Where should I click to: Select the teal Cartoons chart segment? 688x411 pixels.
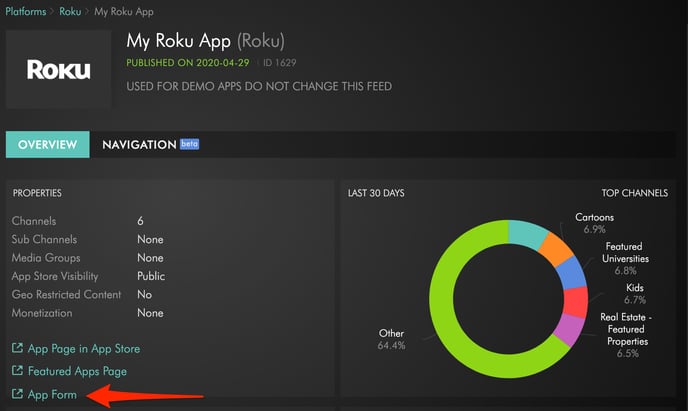point(526,235)
